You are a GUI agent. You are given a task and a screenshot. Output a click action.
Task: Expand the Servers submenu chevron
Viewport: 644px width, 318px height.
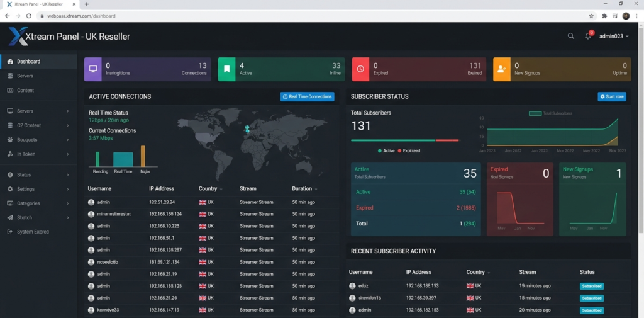[x=68, y=111]
